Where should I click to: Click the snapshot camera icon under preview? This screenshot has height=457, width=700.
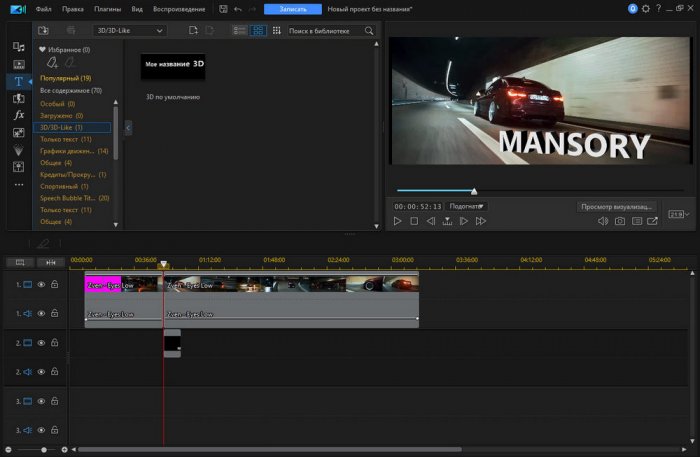pyautogui.click(x=619, y=221)
